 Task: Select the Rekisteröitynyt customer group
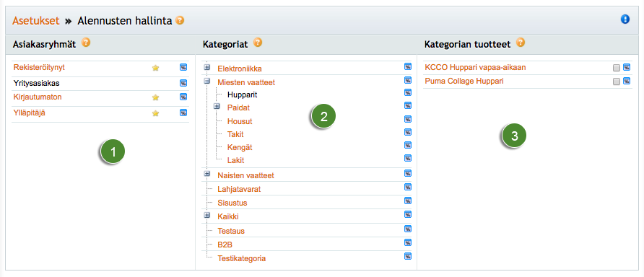pyautogui.click(x=39, y=67)
